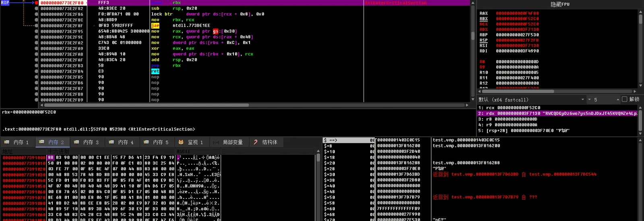Image resolution: width=644 pixels, height=221 pixels.
Task: Click the 隐藏FPU button above registers
Action: pyautogui.click(x=560, y=4)
